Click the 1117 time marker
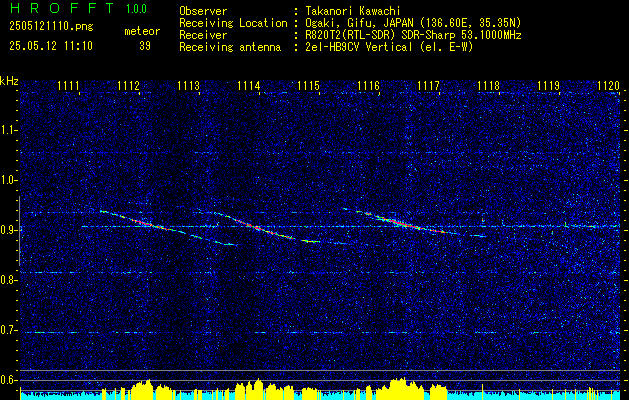This screenshot has height=400, width=629. pyautogui.click(x=428, y=86)
